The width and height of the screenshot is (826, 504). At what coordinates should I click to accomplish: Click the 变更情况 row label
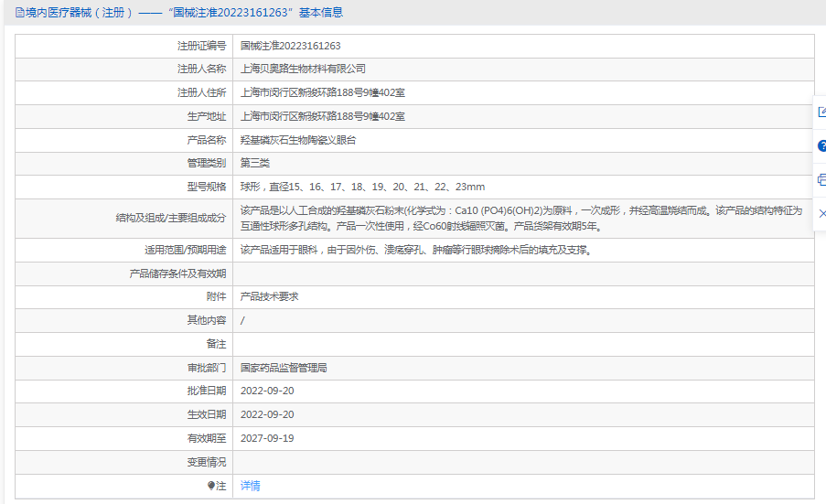207,462
